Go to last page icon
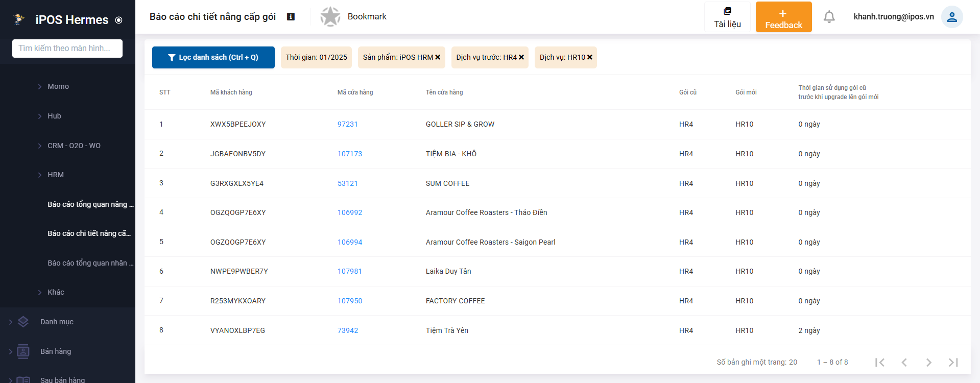The image size is (980, 383). point(953,362)
